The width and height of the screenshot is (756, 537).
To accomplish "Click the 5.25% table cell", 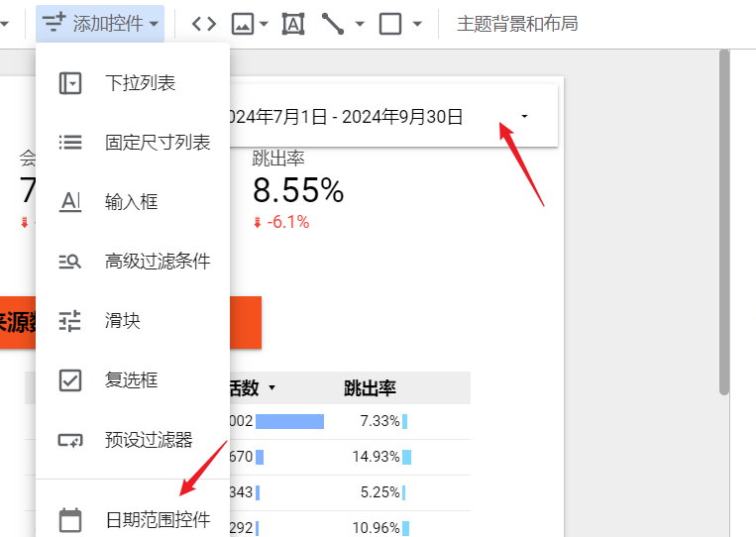I will (x=379, y=492).
